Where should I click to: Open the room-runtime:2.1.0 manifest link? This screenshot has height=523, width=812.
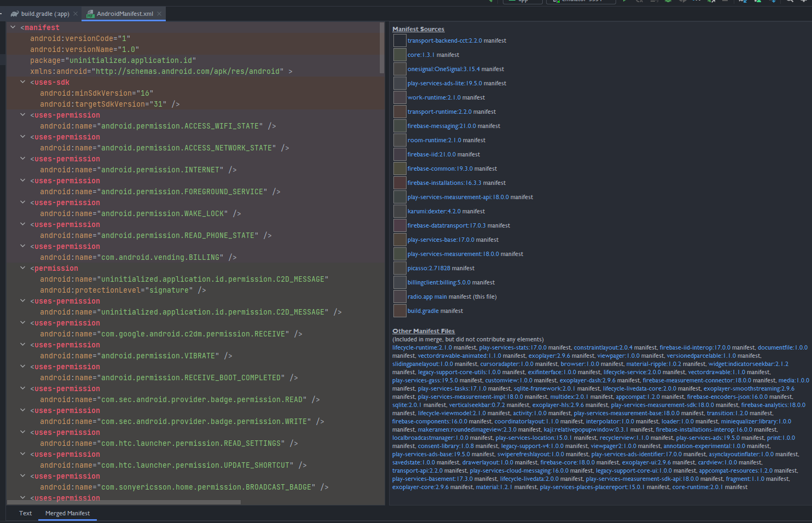[x=434, y=140]
